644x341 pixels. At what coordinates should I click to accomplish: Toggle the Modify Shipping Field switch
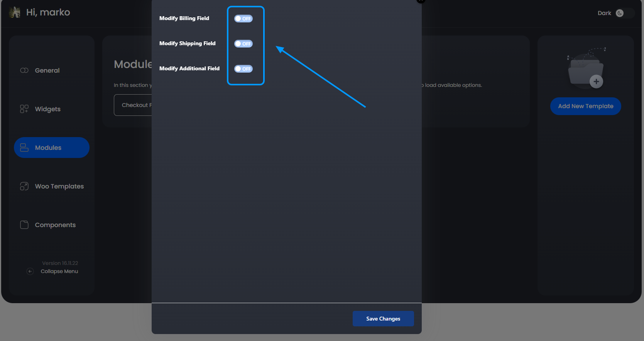(x=243, y=44)
